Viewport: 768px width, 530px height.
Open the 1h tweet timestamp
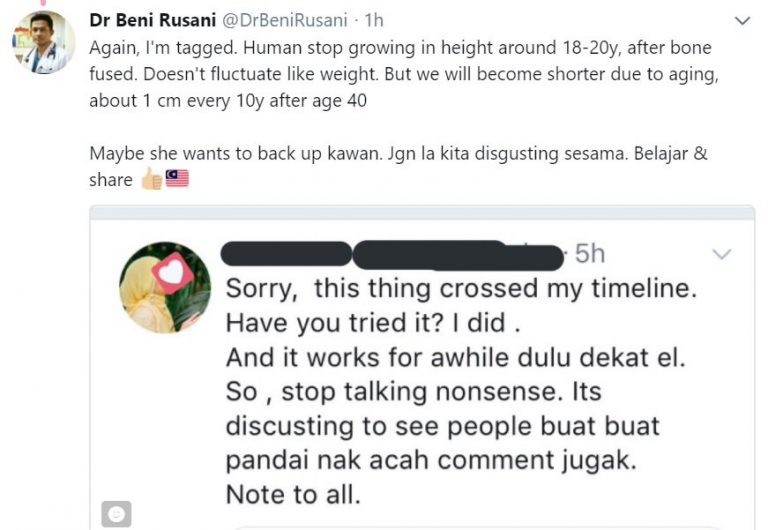[x=374, y=20]
